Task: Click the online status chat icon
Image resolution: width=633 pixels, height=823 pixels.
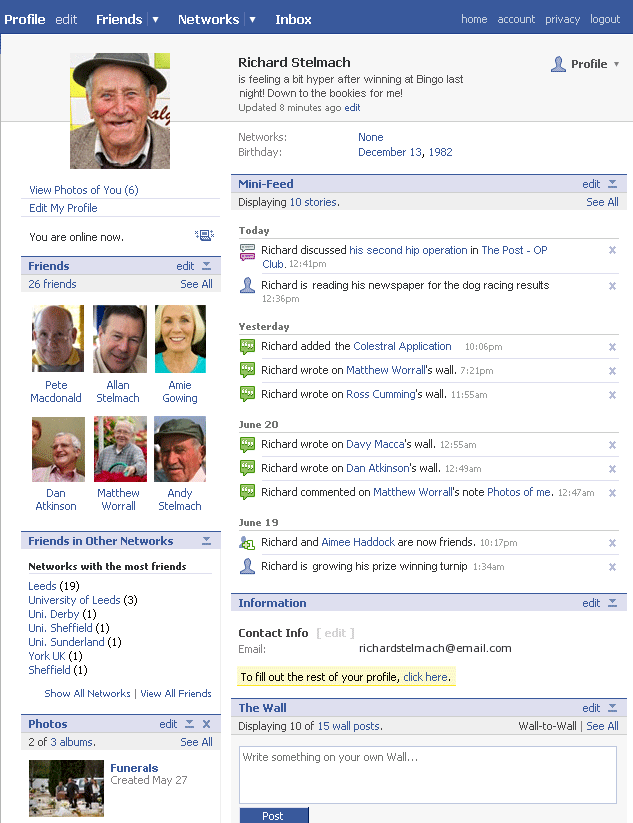Action: click(x=204, y=236)
